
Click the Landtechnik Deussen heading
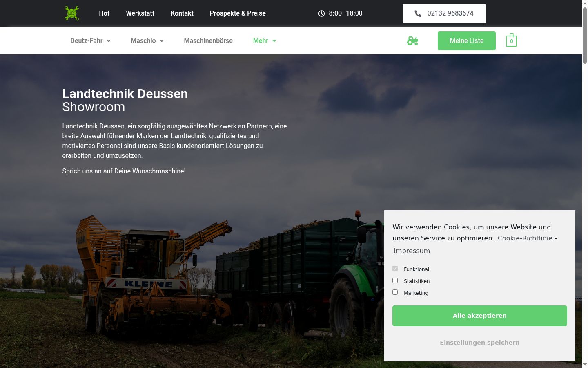(x=125, y=94)
